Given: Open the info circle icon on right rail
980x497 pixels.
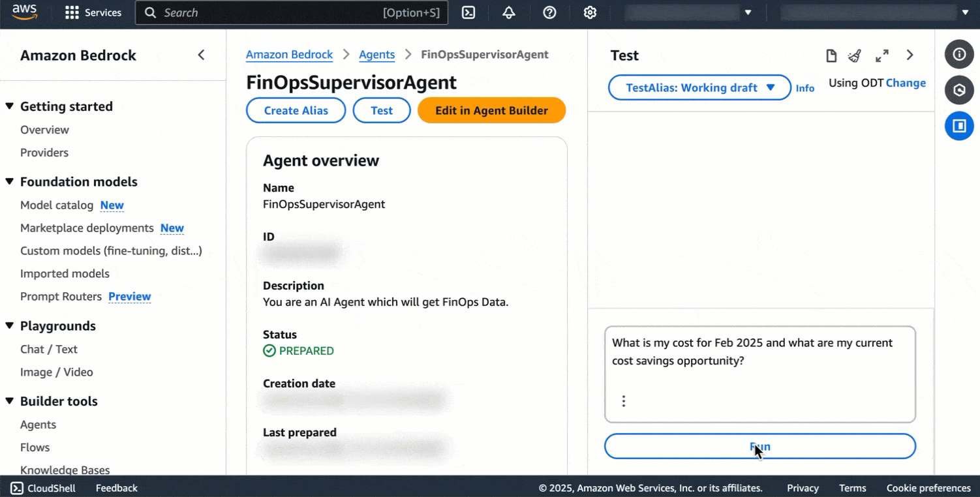Looking at the screenshot, I should click(959, 54).
